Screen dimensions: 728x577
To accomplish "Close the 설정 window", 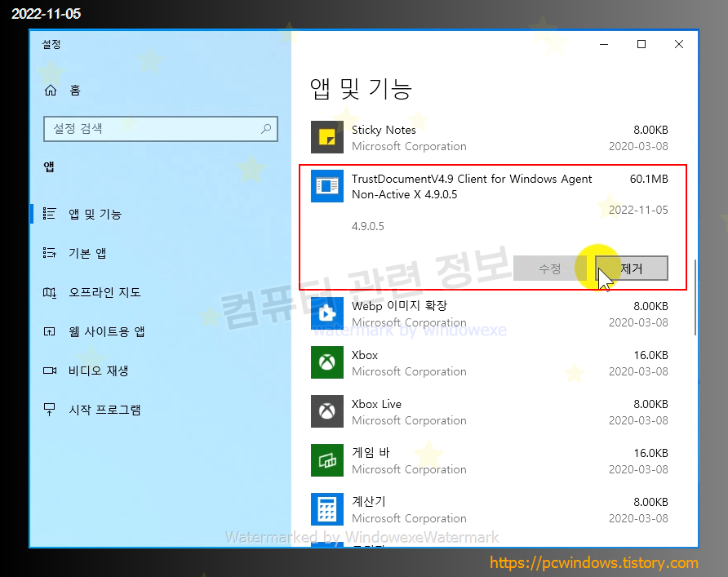I will pyautogui.click(x=679, y=44).
